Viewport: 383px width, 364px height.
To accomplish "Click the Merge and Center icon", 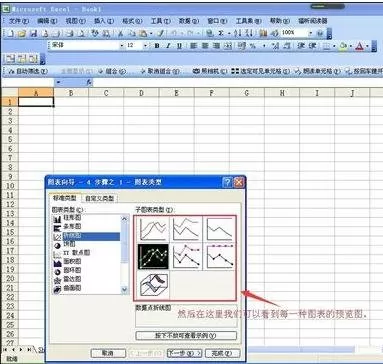I will point(228,46).
